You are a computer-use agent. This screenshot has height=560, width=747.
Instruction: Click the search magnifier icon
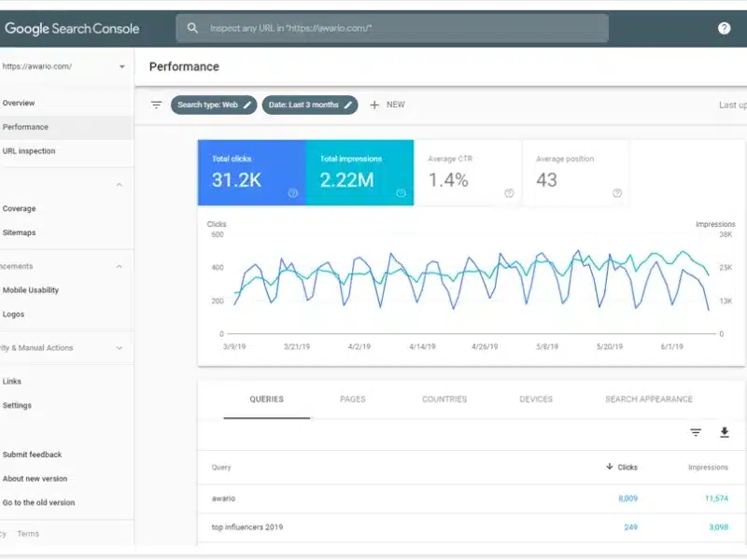pyautogui.click(x=192, y=28)
